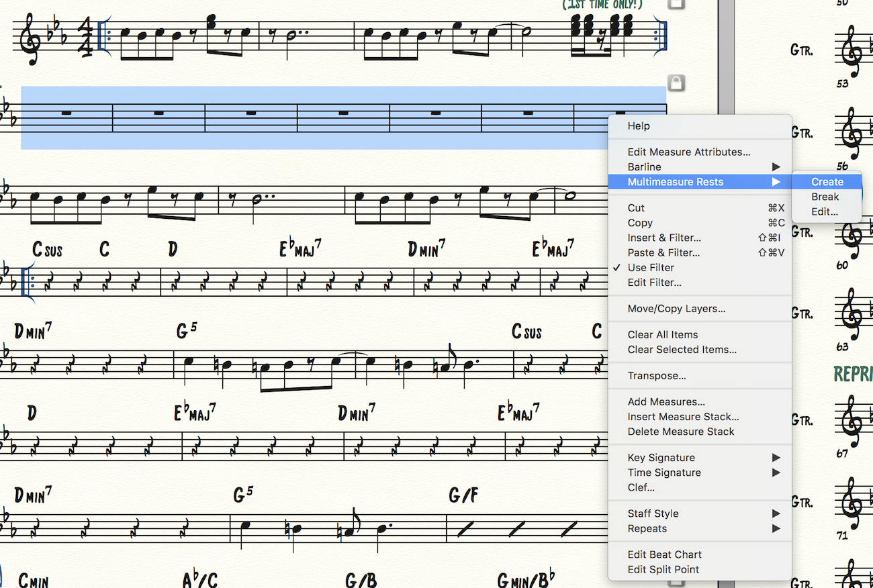Screen dimensions: 873x588
Task: Pick Clear All Items in the context menu
Action: coord(662,334)
